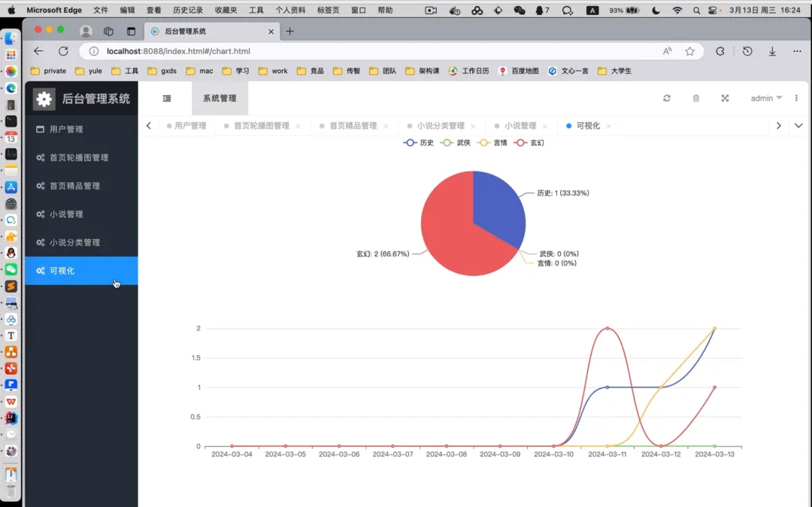
Task: Open admin user dropdown
Action: pyautogui.click(x=766, y=98)
